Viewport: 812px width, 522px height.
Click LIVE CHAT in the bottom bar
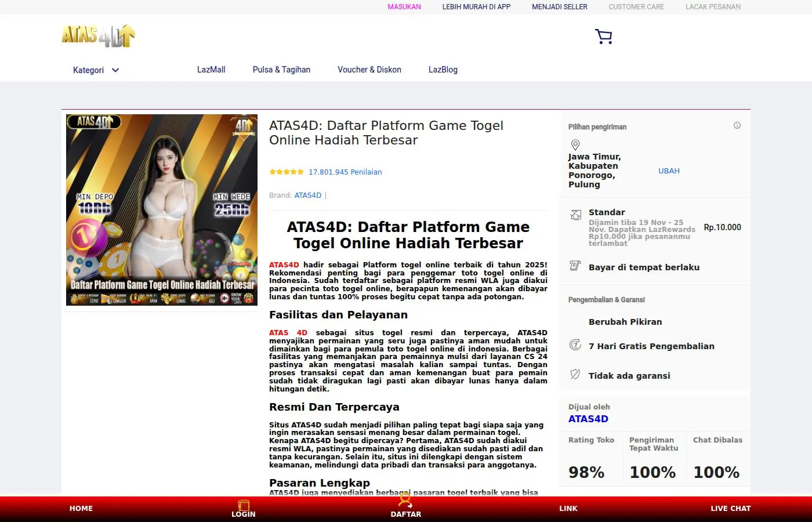pos(731,509)
